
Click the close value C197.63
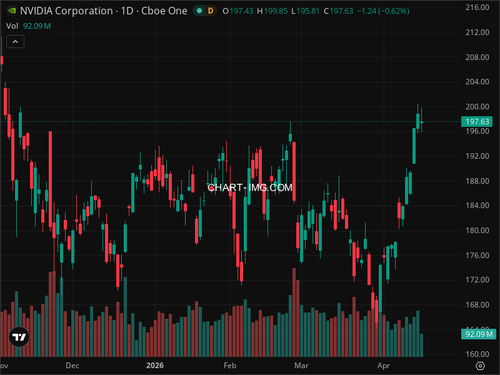[x=338, y=11]
